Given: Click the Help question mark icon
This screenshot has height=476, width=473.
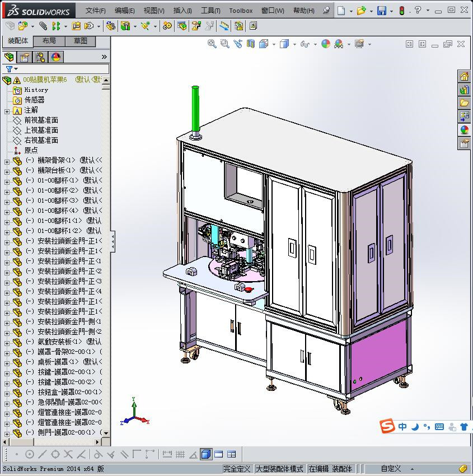Looking at the screenshot, I should pyautogui.click(x=418, y=10).
